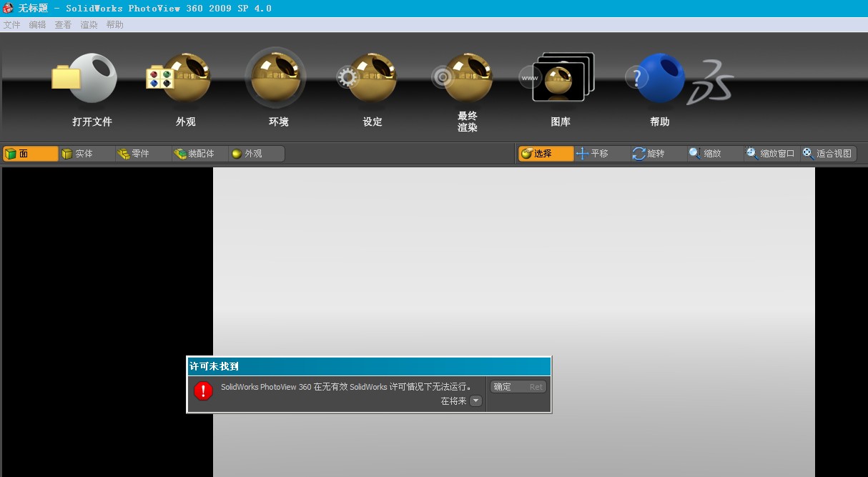Screen dimensions: 868x477
Task: Click red error icon in dialog
Action: click(x=204, y=390)
